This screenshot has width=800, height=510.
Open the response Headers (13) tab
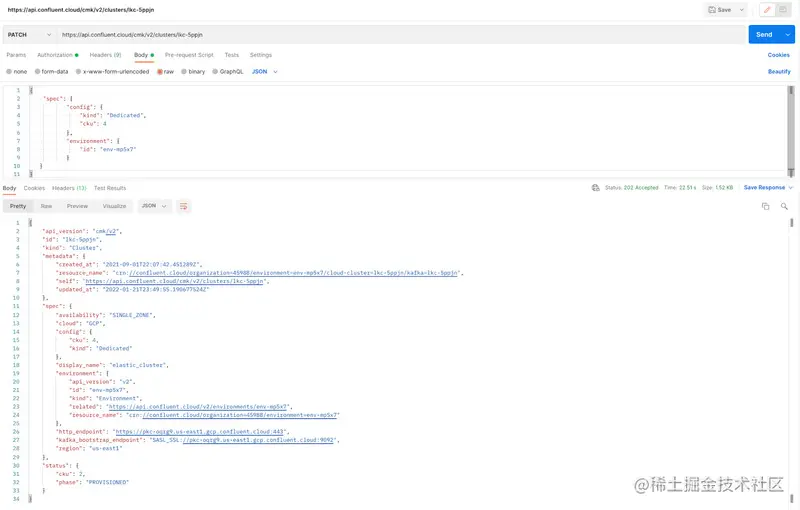[69, 188]
